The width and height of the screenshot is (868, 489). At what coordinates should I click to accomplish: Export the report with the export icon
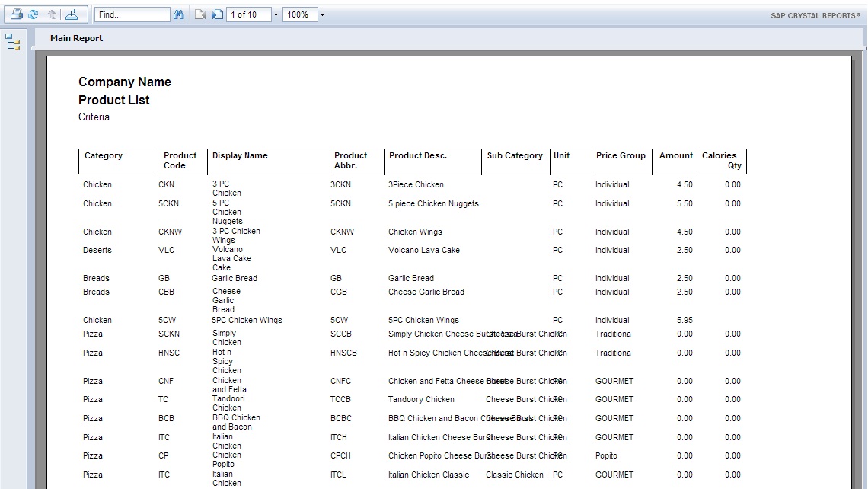click(72, 14)
